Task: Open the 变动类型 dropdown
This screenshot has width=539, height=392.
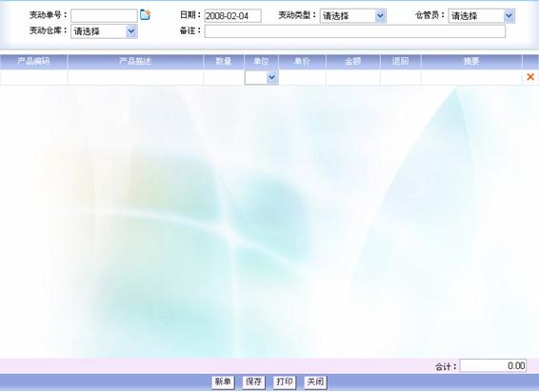Action: tap(353, 16)
